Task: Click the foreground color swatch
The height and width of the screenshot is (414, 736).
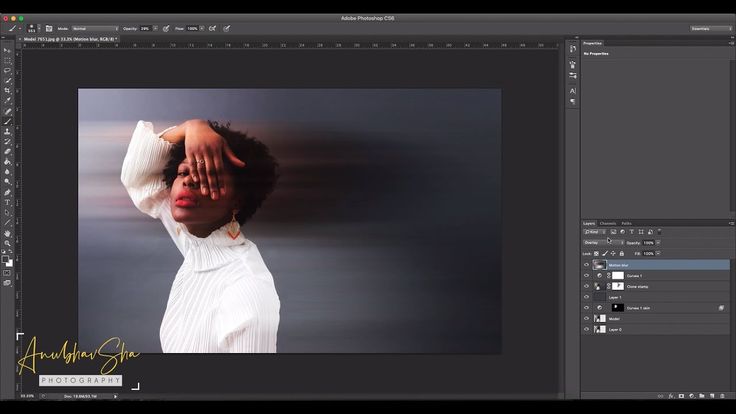Action: pyautogui.click(x=6, y=260)
